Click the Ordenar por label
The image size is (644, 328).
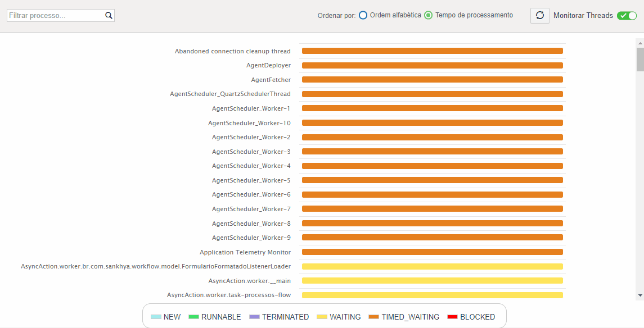click(x=336, y=16)
